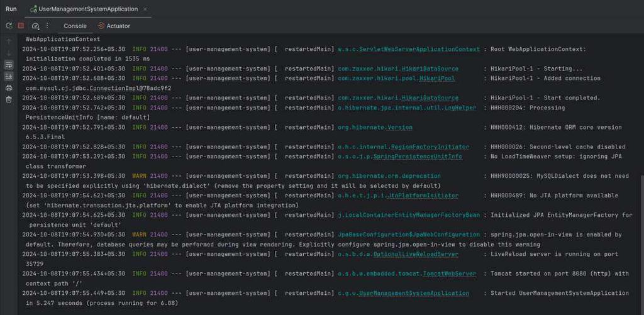
Task: Click "persistence unit 'default'" line
Action: (x=75, y=225)
